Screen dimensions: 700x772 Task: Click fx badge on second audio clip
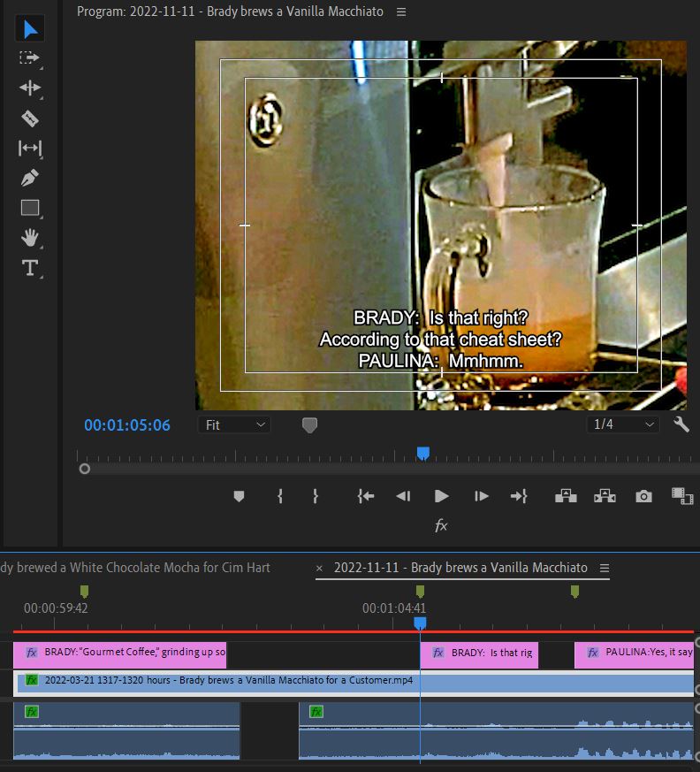[x=316, y=712]
